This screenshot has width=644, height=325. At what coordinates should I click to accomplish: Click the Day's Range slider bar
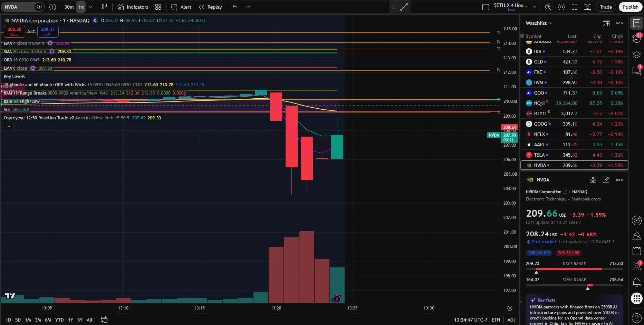click(x=574, y=269)
